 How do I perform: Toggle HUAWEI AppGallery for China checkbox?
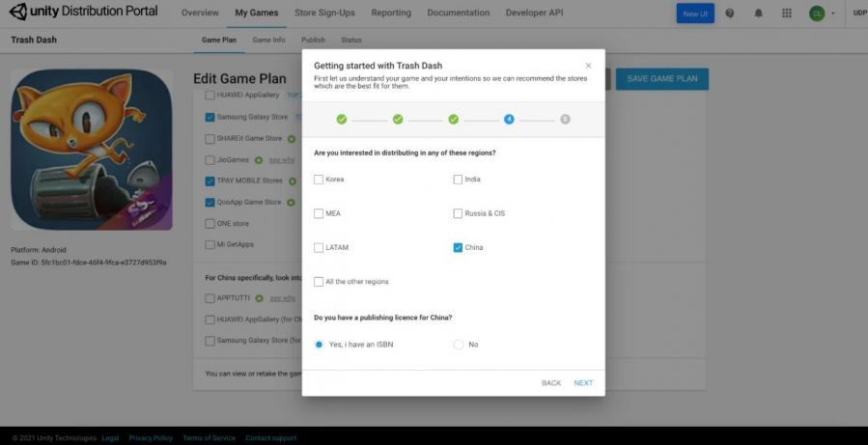[210, 320]
